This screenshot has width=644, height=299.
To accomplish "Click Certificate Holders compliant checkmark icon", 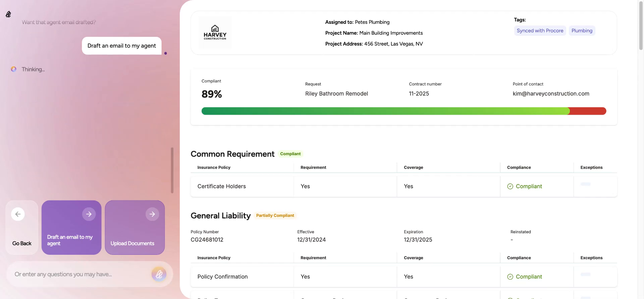I will [510, 186].
